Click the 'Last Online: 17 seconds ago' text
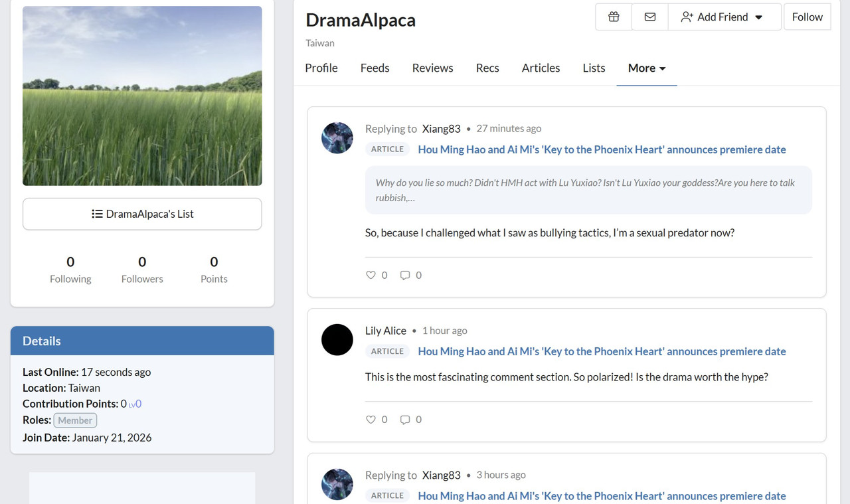850x504 pixels. tap(87, 372)
